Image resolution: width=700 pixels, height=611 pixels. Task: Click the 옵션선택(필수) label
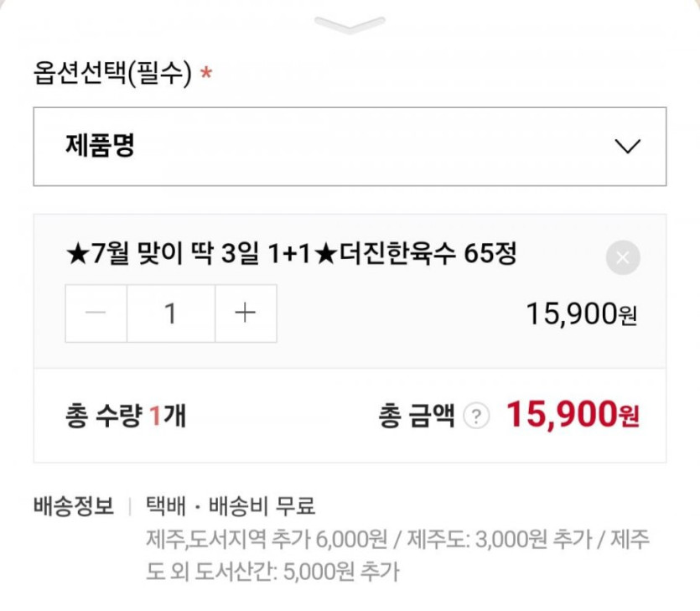[111, 75]
